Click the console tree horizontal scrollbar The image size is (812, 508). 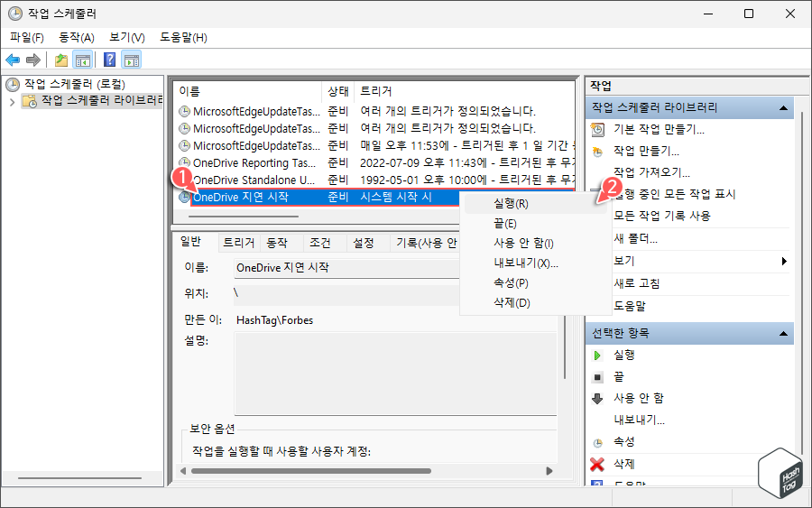point(79,478)
